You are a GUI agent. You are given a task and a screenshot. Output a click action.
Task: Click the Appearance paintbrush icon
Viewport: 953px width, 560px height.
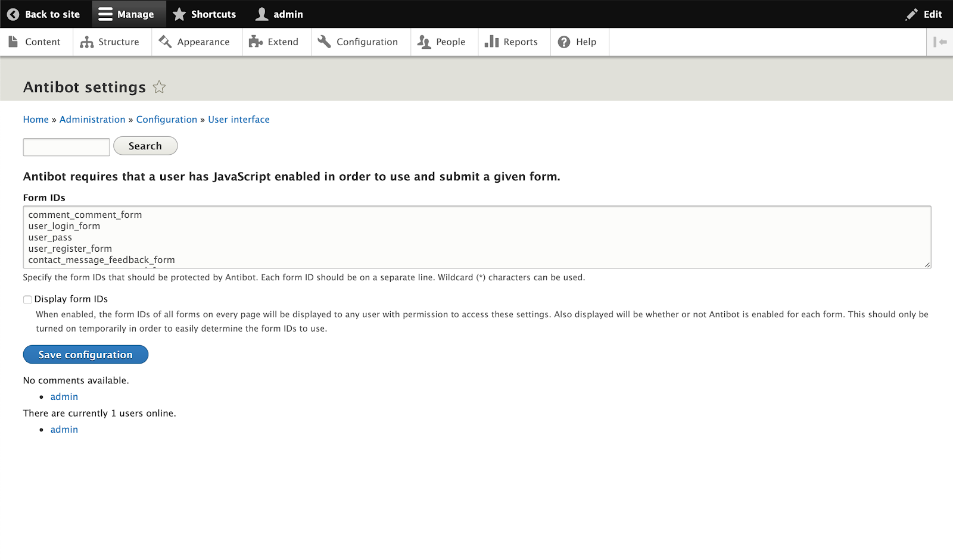pyautogui.click(x=165, y=42)
